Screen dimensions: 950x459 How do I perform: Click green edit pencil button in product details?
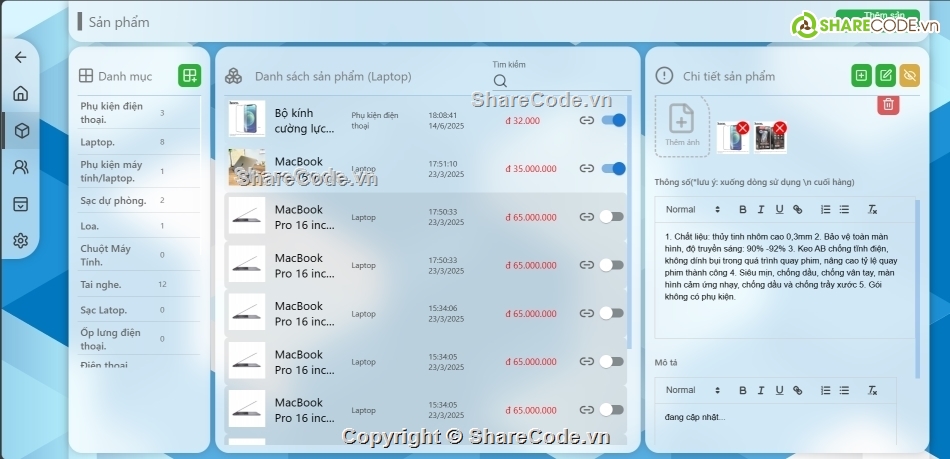(x=886, y=76)
